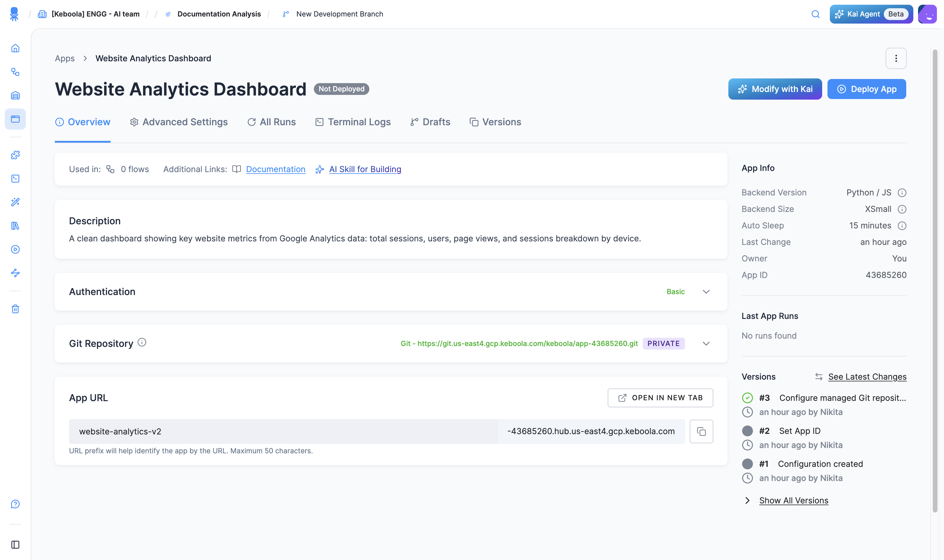Click Show All Versions link
Viewport: 944px width, 560px height.
[x=794, y=500]
